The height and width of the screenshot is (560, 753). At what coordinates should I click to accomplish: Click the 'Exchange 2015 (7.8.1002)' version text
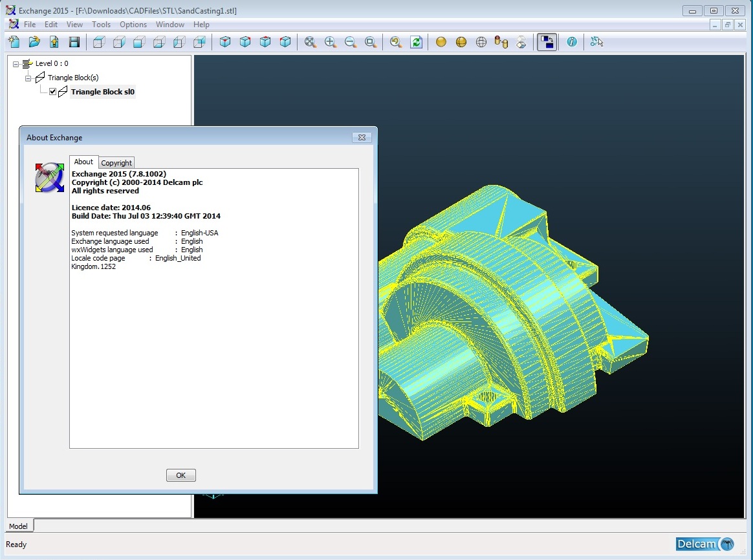pyautogui.click(x=118, y=174)
